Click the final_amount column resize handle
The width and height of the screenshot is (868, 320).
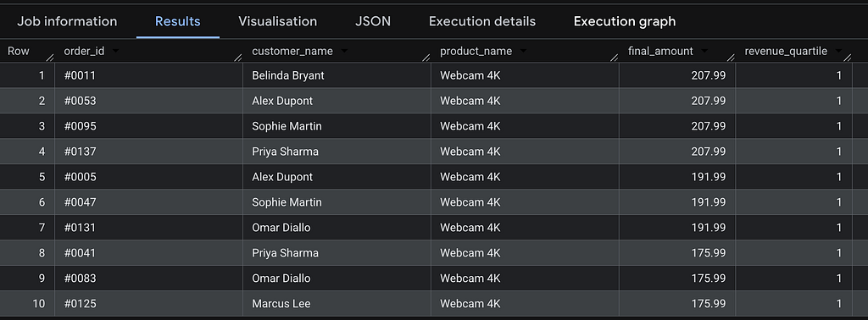[x=731, y=58]
